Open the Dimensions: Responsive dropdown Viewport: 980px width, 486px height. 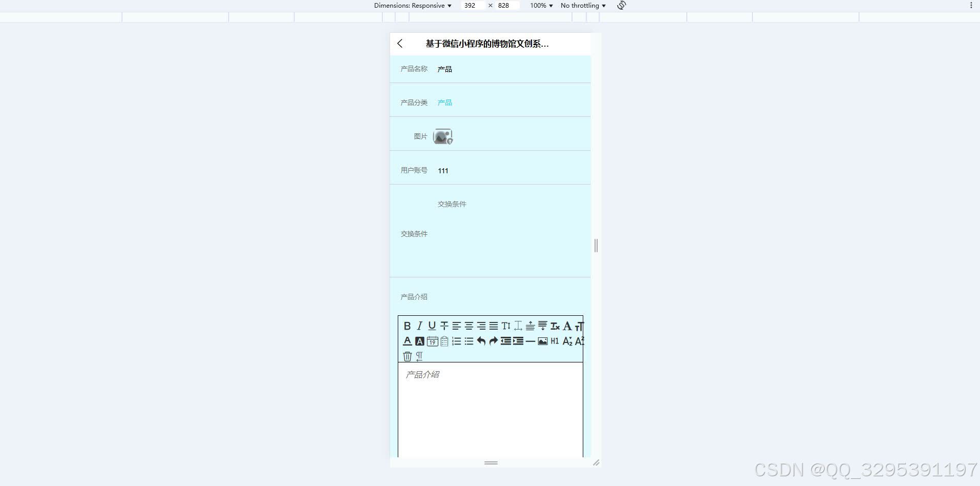(x=412, y=5)
